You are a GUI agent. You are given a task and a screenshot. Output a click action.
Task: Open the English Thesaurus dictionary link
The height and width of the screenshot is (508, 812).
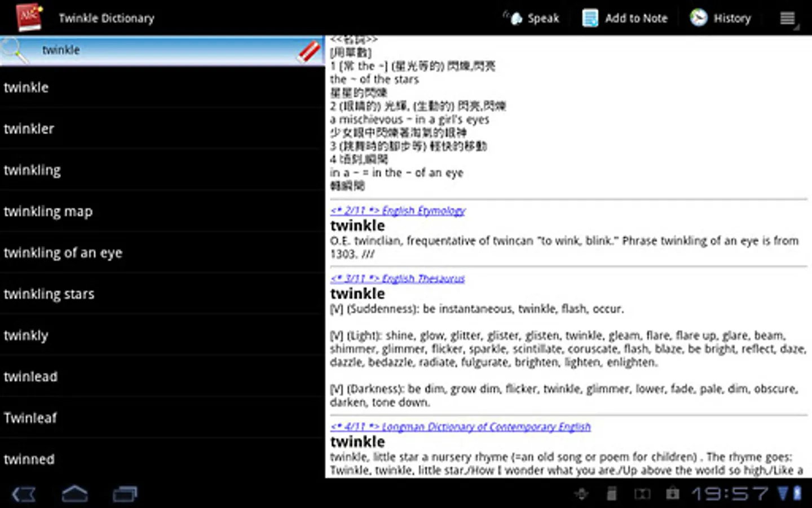pyautogui.click(x=398, y=278)
